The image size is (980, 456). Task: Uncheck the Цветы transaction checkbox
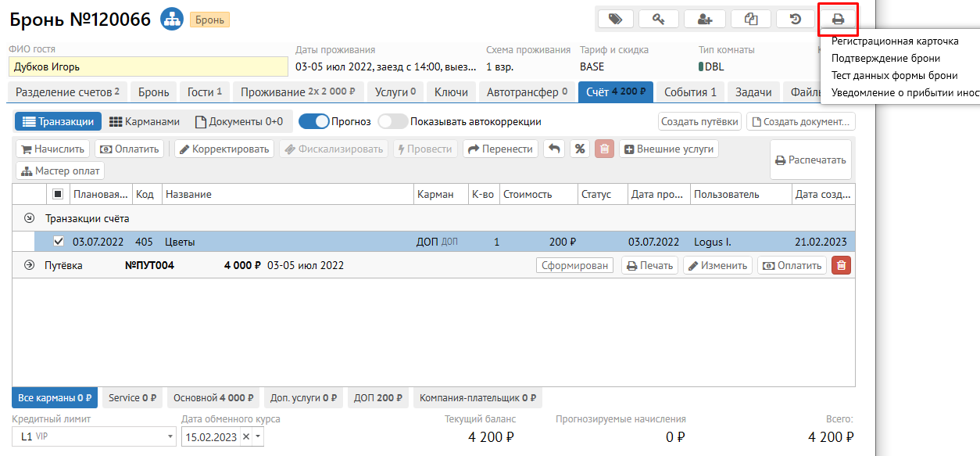pos(58,242)
